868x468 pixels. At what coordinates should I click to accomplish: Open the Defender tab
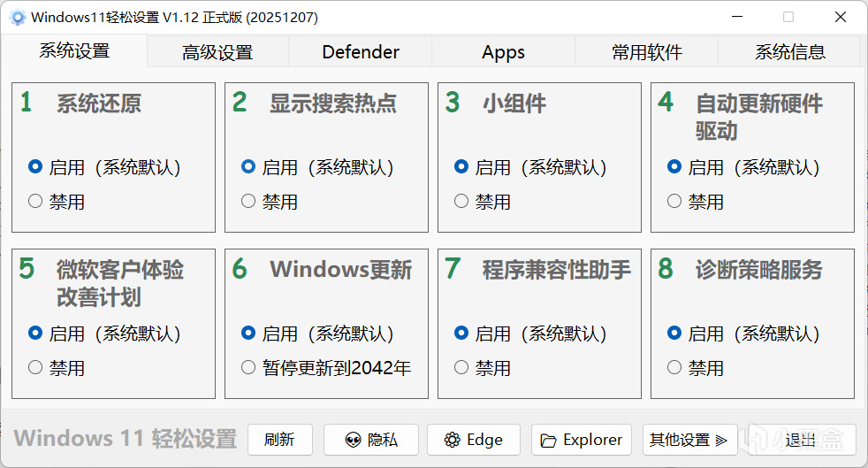(361, 52)
